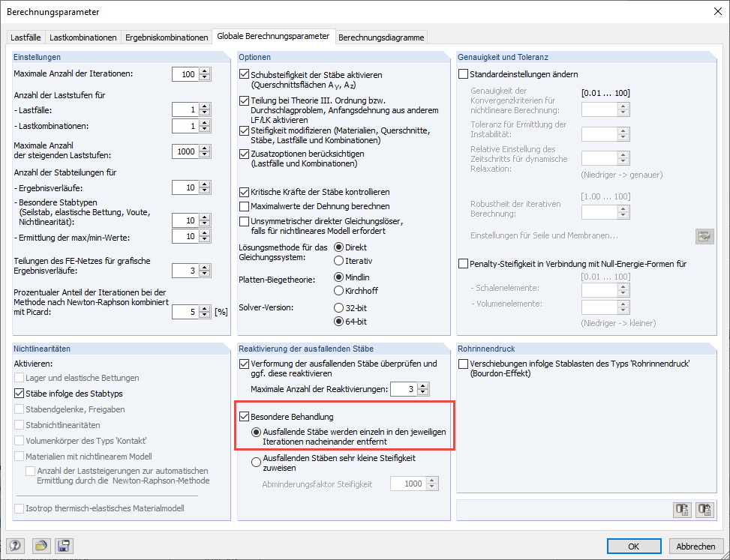Uncheck Besondere Behandlung

tap(244, 417)
